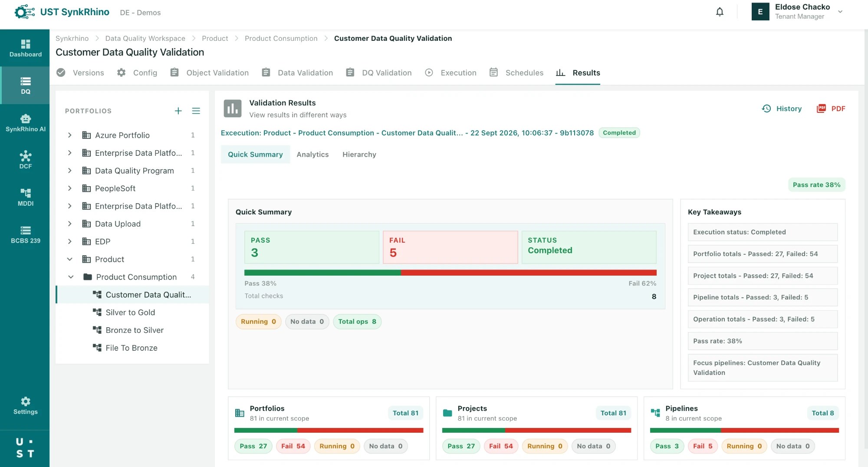Image resolution: width=868 pixels, height=467 pixels.
Task: Click the Total ops 8 chip
Action: pyautogui.click(x=357, y=322)
